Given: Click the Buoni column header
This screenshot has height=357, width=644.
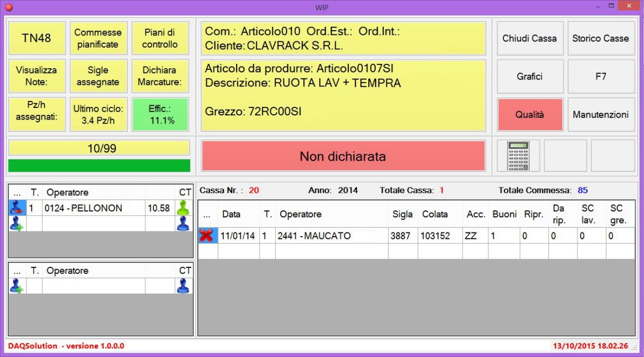Looking at the screenshot, I should pyautogui.click(x=503, y=214).
